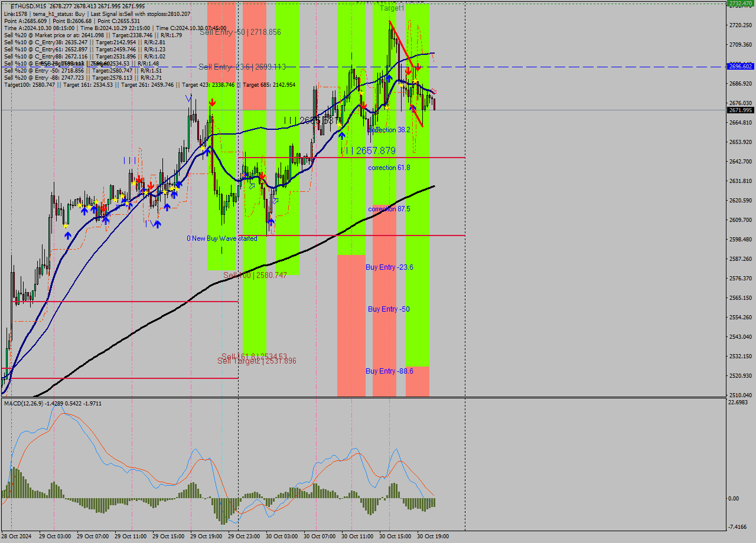756x543 pixels.
Task: Select the 'Sell %20 @ Entry -50: 2718.856' line
Action: (83, 70)
